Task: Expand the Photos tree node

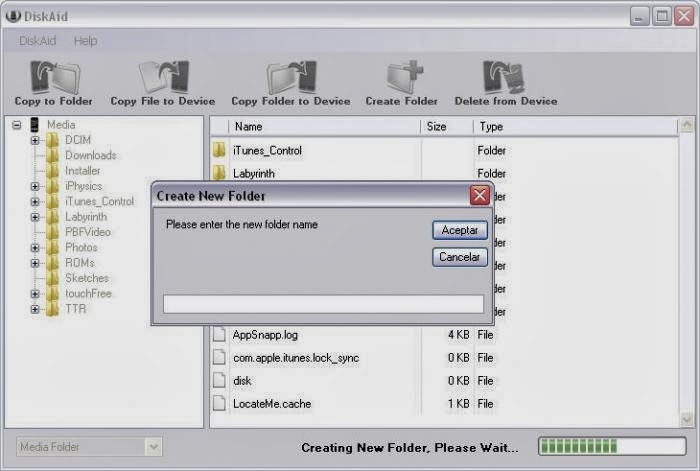Action: (x=35, y=248)
